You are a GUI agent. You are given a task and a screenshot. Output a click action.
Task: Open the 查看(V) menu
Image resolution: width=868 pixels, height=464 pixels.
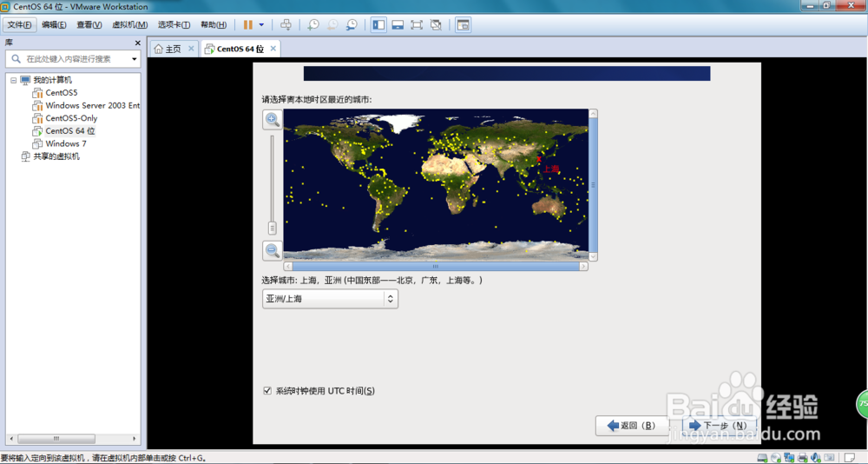point(89,25)
